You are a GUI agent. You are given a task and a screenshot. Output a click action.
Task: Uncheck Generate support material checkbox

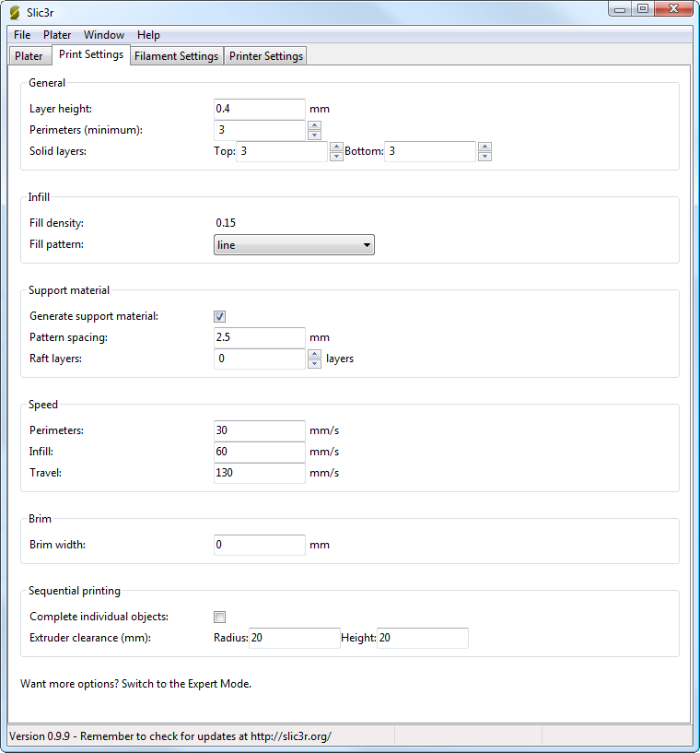pyautogui.click(x=220, y=316)
